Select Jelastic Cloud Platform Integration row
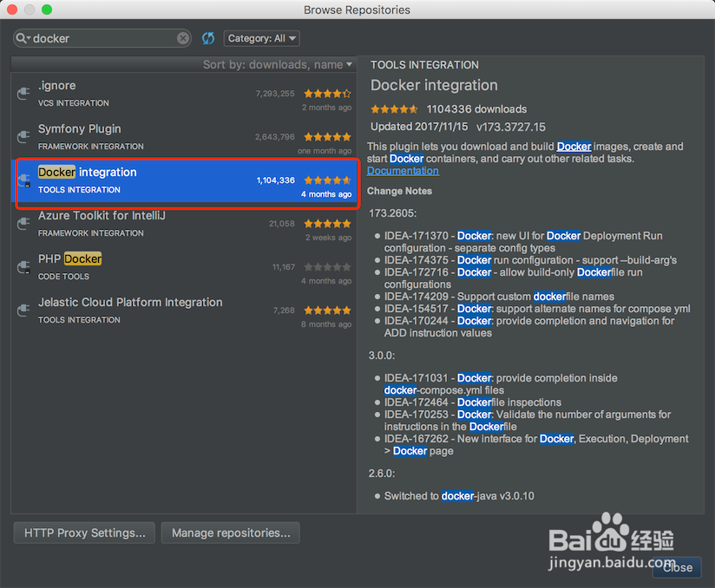Screen dimensions: 715x588 tap(183, 310)
